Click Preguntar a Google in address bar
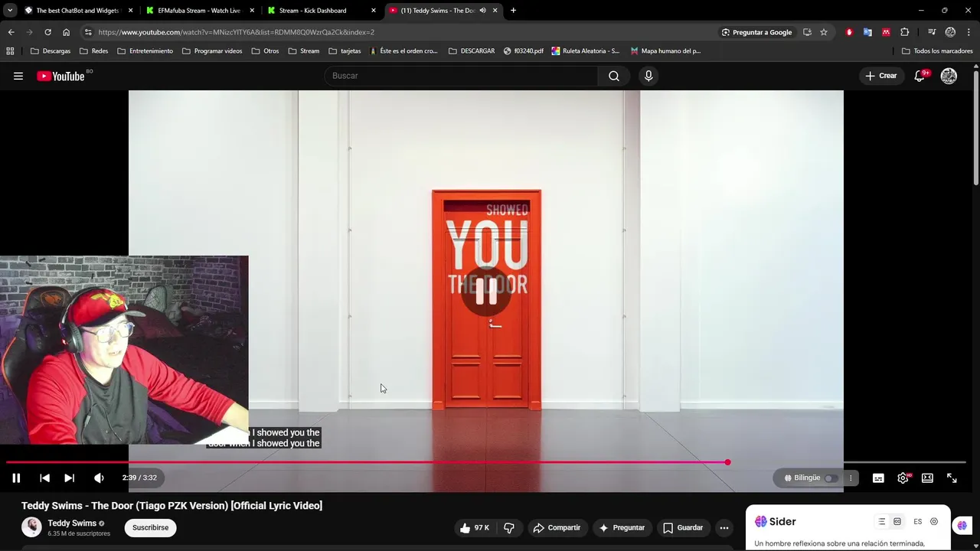980x551 pixels. [x=756, y=32]
